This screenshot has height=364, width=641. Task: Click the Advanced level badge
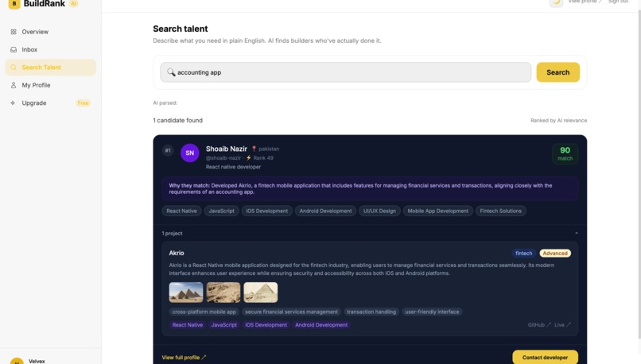coord(555,254)
